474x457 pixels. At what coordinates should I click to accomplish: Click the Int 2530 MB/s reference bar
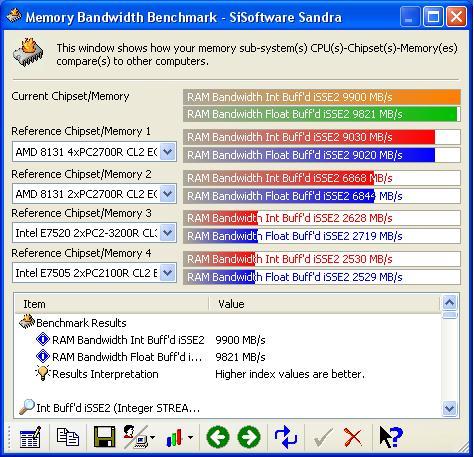click(322, 259)
